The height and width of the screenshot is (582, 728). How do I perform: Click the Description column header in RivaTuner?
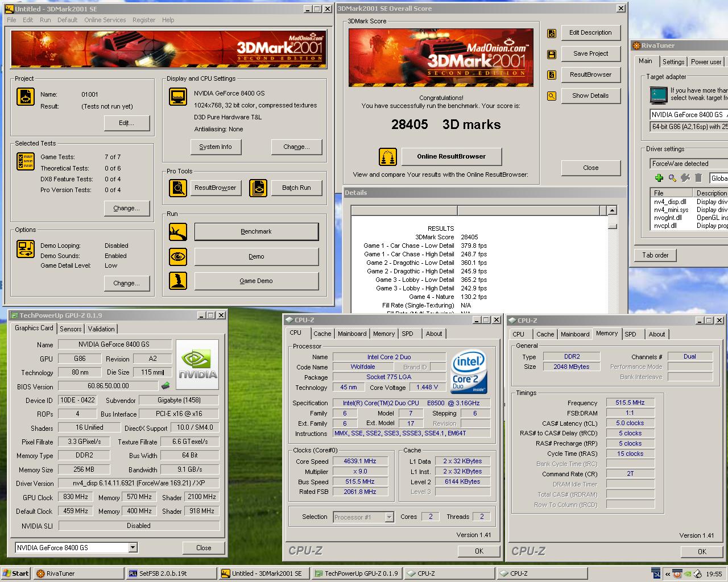click(711, 193)
